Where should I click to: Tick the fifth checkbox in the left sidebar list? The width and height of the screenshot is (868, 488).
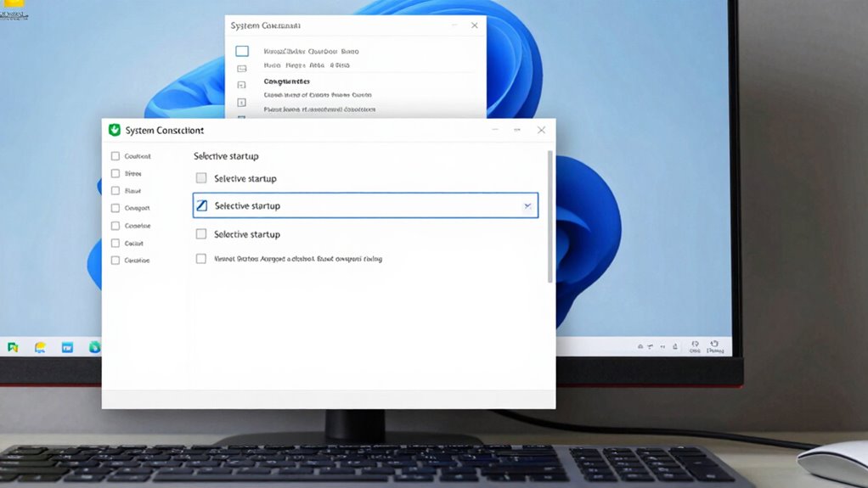point(116,226)
